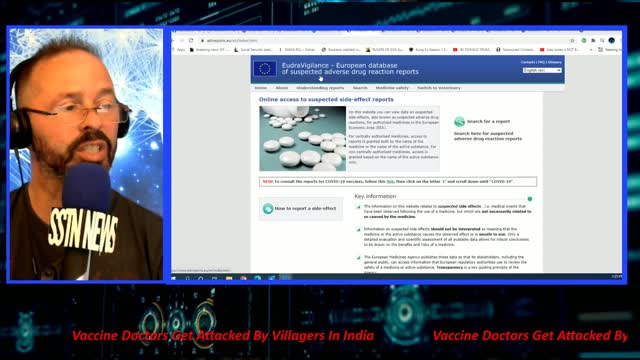Open the Medicine safety menu item
The image size is (640, 360).
[392, 88]
